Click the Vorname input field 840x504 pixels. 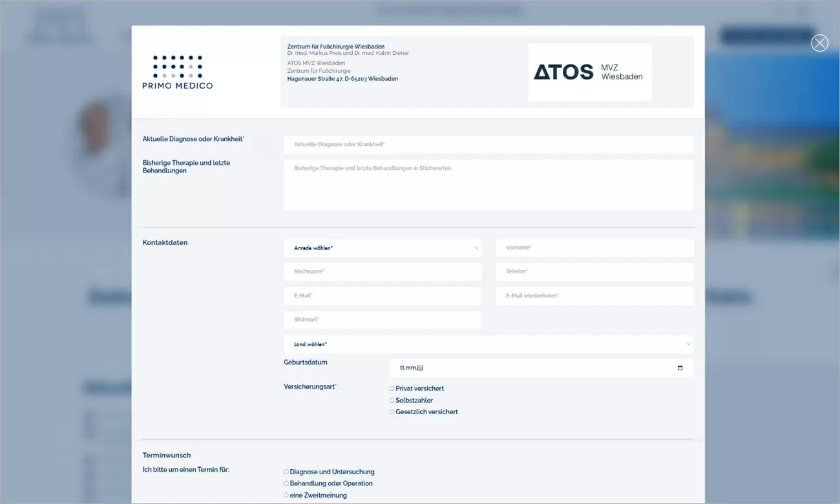594,247
